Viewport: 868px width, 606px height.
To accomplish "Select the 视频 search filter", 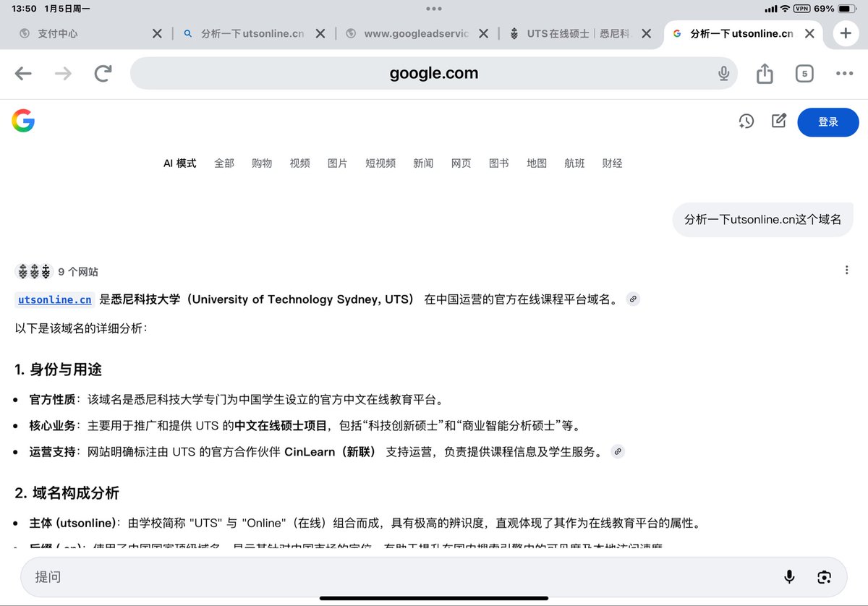I will pyautogui.click(x=299, y=163).
